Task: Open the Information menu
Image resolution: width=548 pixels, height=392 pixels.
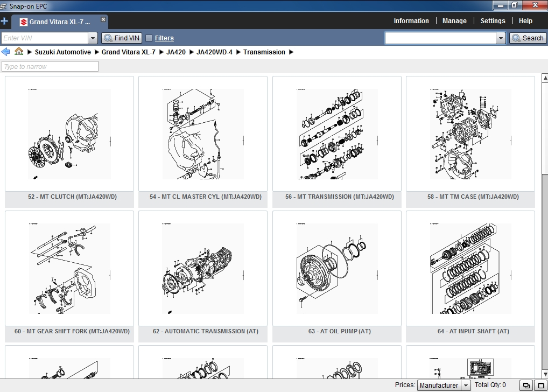Action: [x=411, y=21]
